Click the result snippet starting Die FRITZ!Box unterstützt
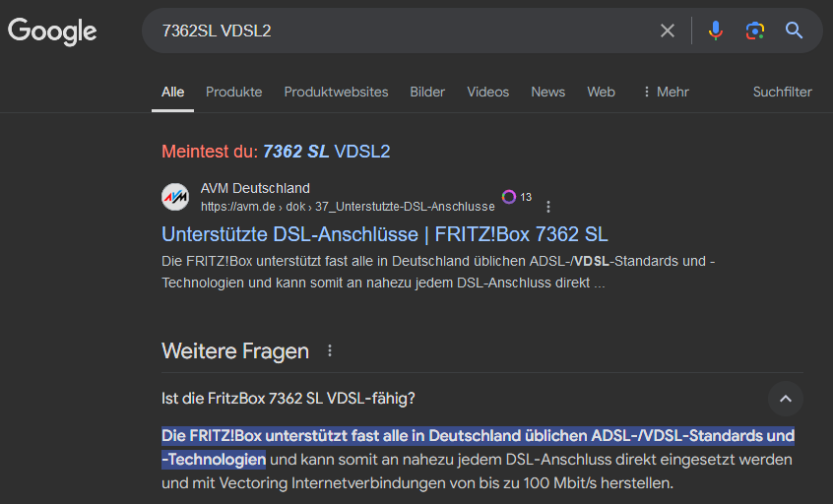The image size is (833, 504). (x=438, y=272)
